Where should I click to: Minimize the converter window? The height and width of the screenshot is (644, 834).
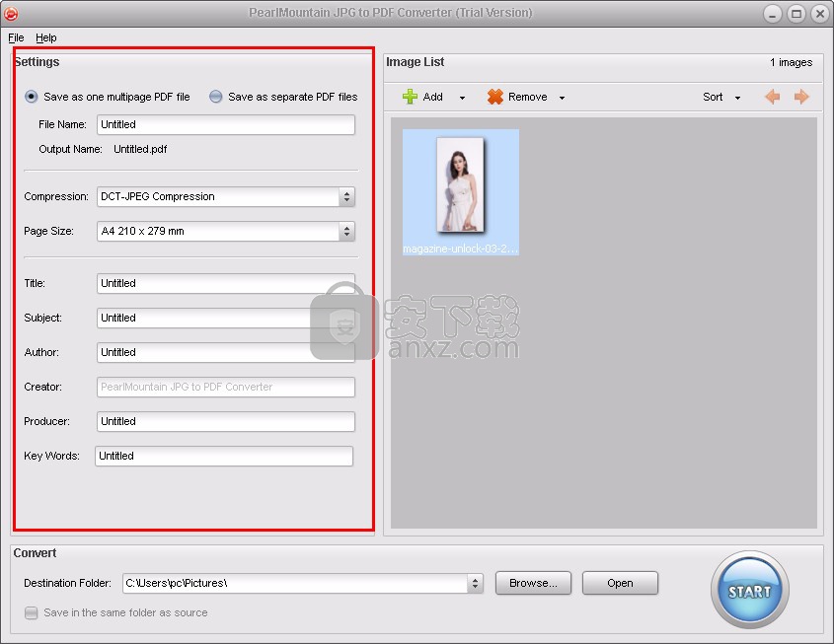point(772,14)
